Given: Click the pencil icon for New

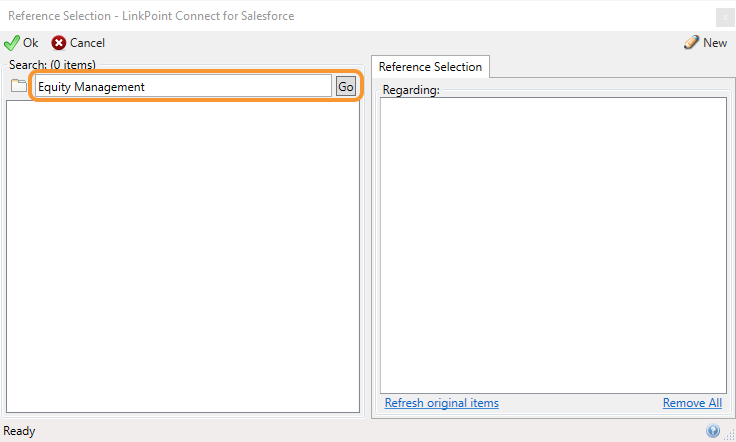Looking at the screenshot, I should (691, 42).
